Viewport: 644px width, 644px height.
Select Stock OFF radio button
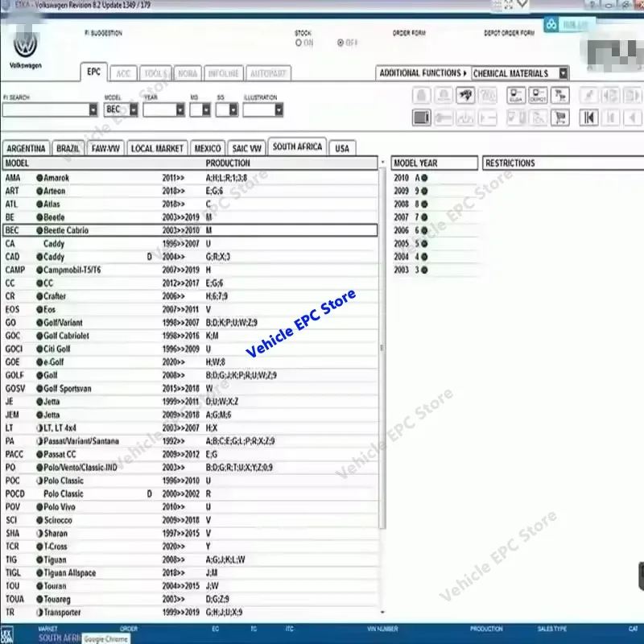[x=341, y=43]
